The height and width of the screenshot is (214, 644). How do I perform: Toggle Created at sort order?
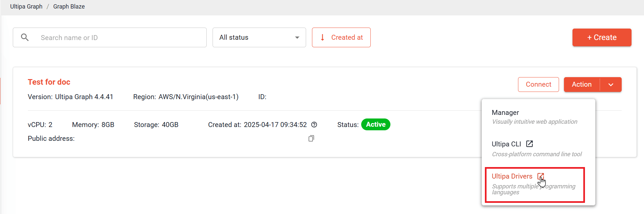point(341,37)
